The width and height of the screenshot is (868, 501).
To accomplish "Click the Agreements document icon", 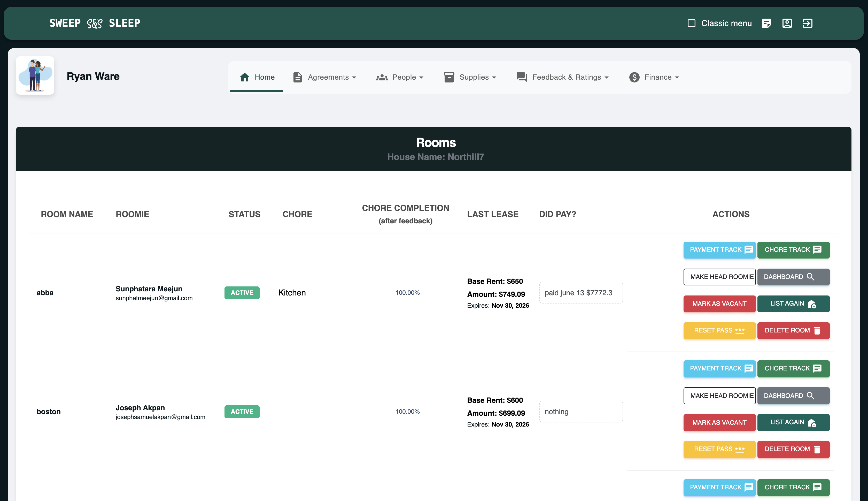I will [x=297, y=77].
